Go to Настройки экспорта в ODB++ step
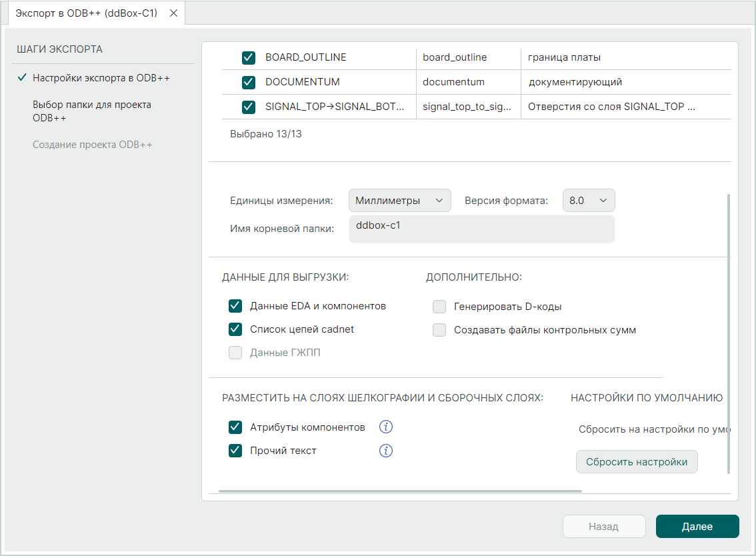This screenshot has width=756, height=556. tap(101, 79)
